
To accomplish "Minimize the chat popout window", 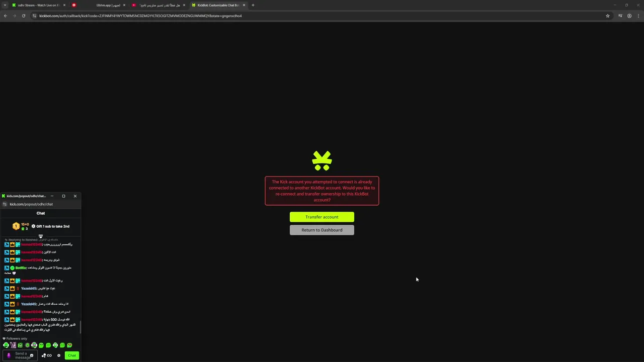I will [52, 196].
